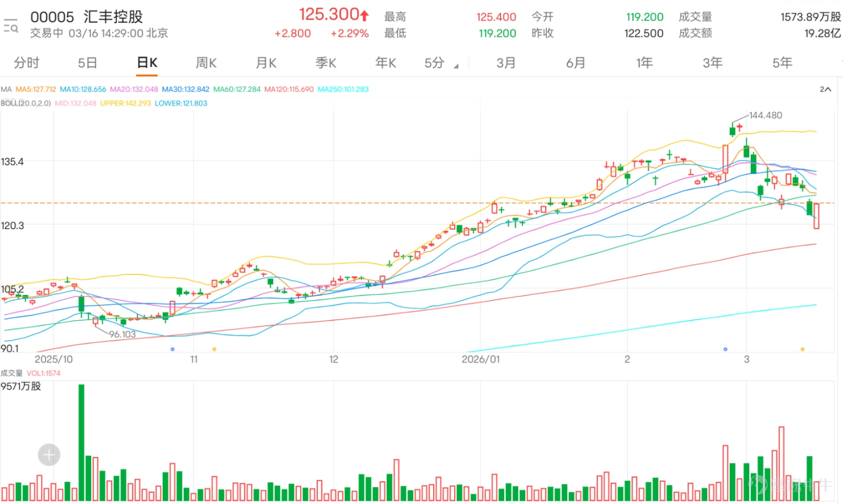Image resolution: width=843 pixels, height=504 pixels.
Task: Click the stock name 汇丰控股
Action: [x=113, y=17]
